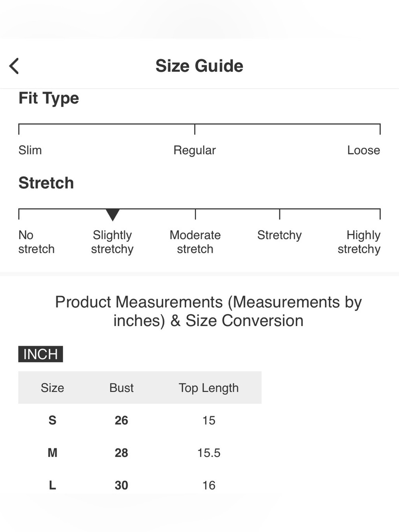Image resolution: width=399 pixels, height=532 pixels.
Task: Click the Top Length column header
Action: [209, 388]
